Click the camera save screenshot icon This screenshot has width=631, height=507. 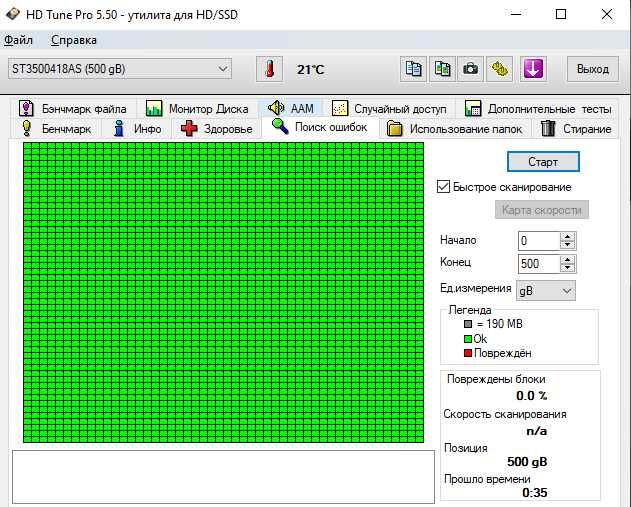[470, 69]
